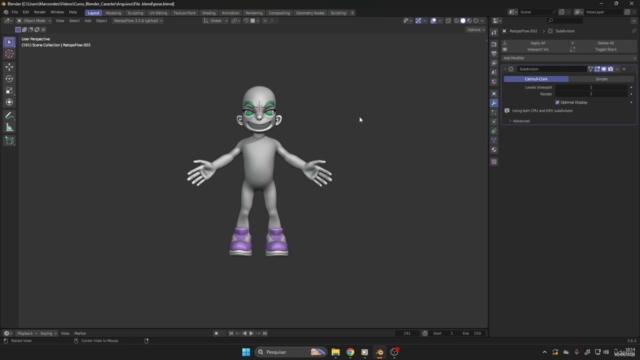This screenshot has height=360, width=640.
Task: Open RetopoFlow 3.2.6 dropdown
Action: pos(138,21)
